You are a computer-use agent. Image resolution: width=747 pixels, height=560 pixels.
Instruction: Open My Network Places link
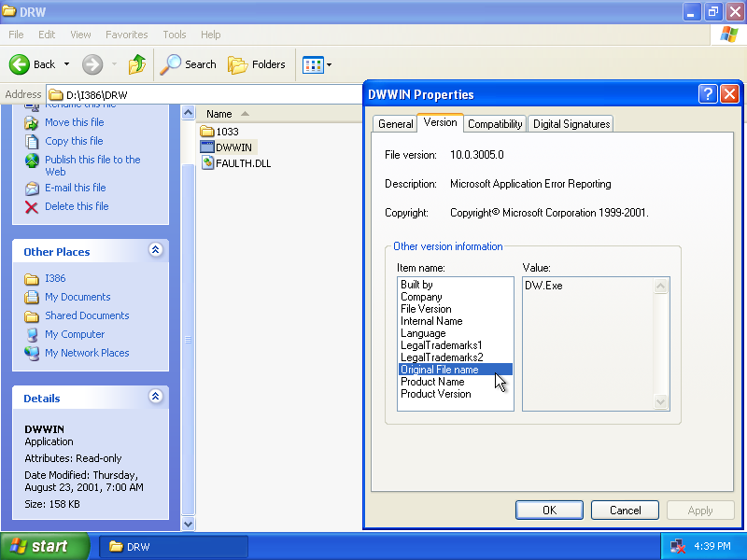(x=87, y=353)
